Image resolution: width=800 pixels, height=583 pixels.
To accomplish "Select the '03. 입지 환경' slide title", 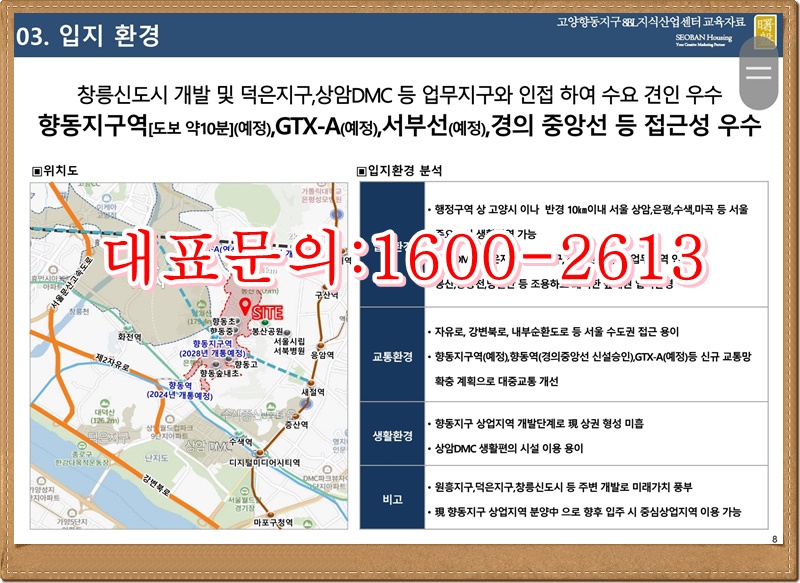I will (x=88, y=36).
